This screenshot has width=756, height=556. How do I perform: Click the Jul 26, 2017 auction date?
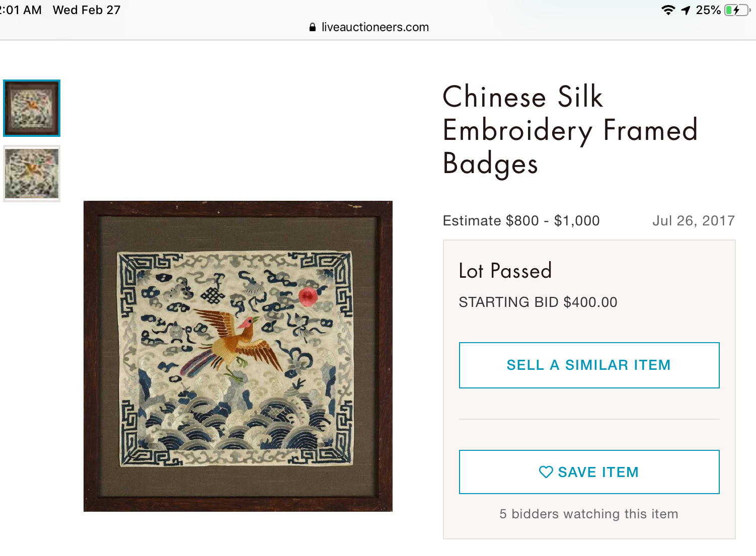click(693, 220)
